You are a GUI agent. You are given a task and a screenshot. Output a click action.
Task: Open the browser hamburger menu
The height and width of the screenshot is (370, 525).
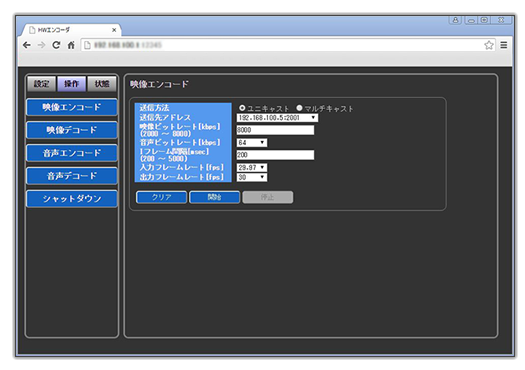(x=504, y=45)
